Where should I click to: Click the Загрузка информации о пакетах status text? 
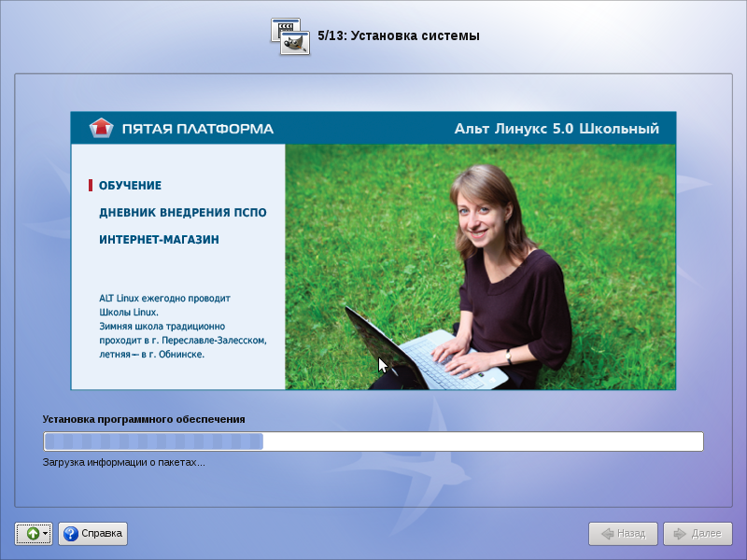point(123,462)
